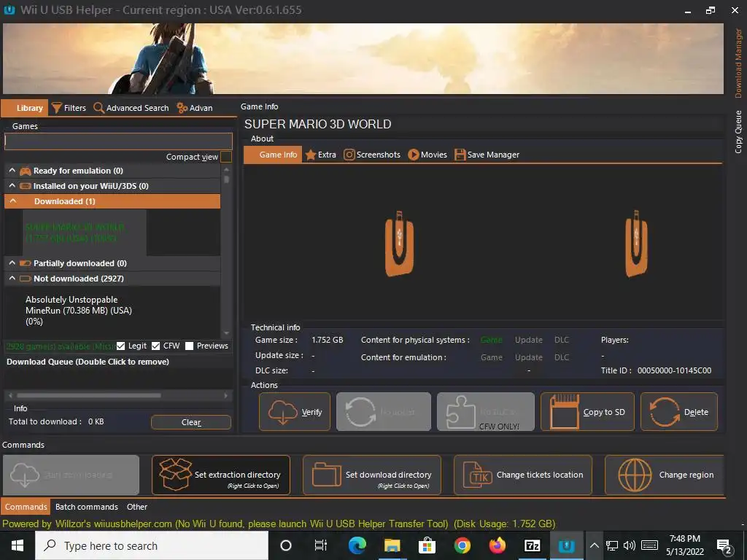This screenshot has height=560, width=747.
Task: Open the Windows Start menu
Action: click(18, 545)
